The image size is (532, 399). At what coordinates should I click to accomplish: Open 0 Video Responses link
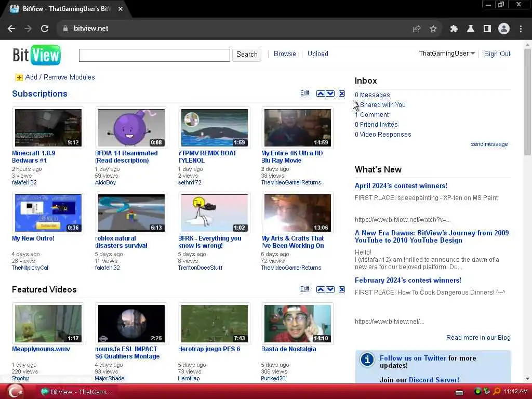(383, 135)
